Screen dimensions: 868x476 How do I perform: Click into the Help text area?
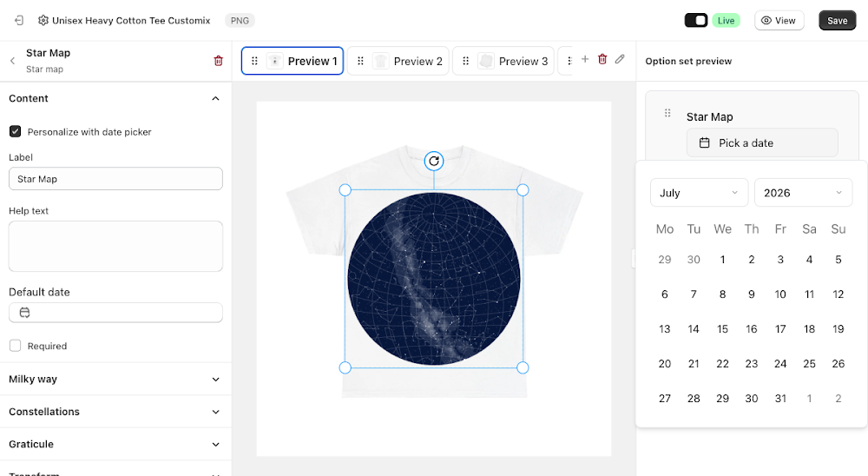(x=115, y=247)
